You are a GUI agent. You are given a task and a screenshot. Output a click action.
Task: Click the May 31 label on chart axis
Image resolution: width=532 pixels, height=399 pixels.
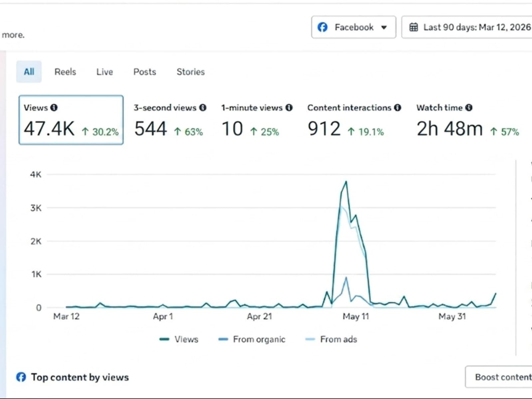[x=452, y=316]
